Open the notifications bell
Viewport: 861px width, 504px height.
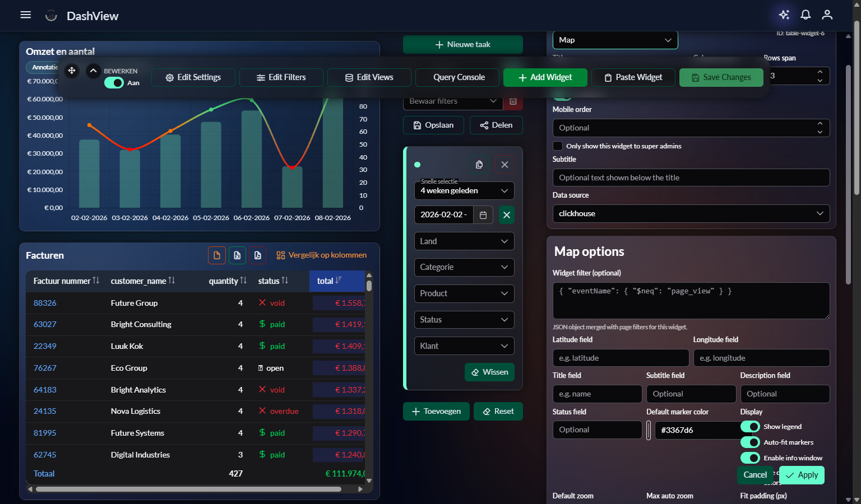coord(806,15)
